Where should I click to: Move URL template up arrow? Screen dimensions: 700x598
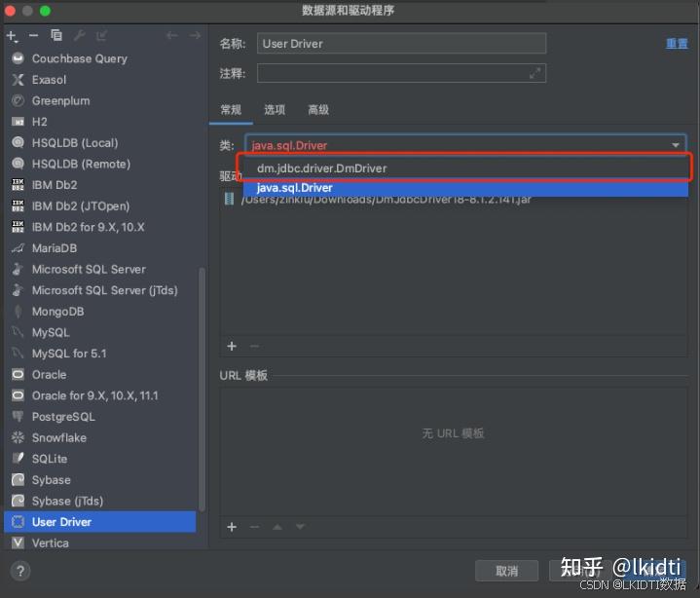[277, 527]
